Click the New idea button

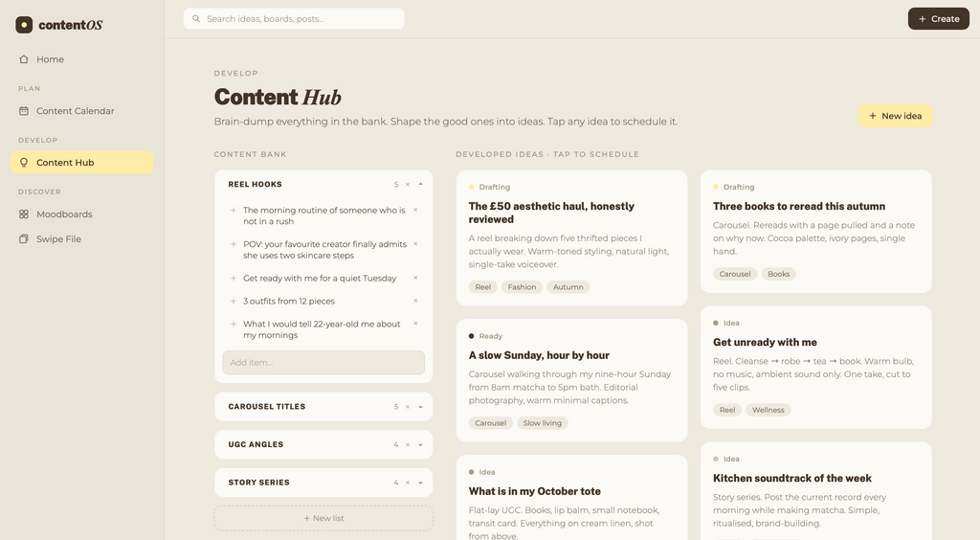(x=895, y=116)
